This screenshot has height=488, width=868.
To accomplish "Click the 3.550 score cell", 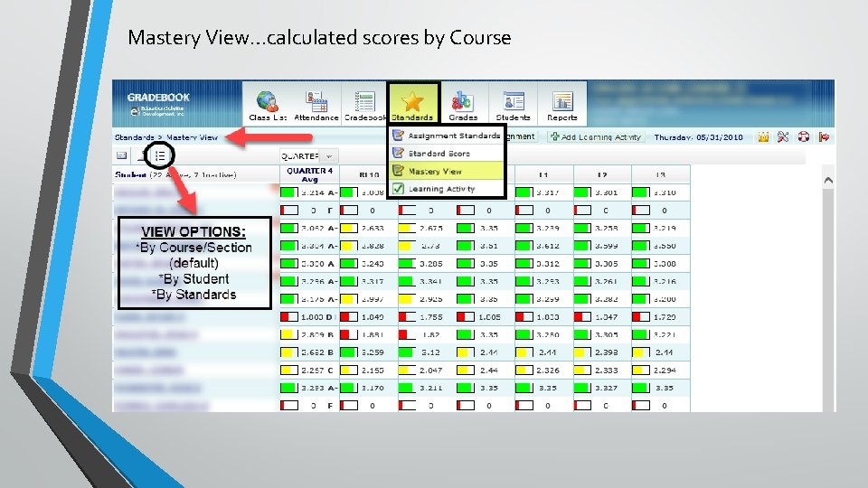I will [x=660, y=246].
